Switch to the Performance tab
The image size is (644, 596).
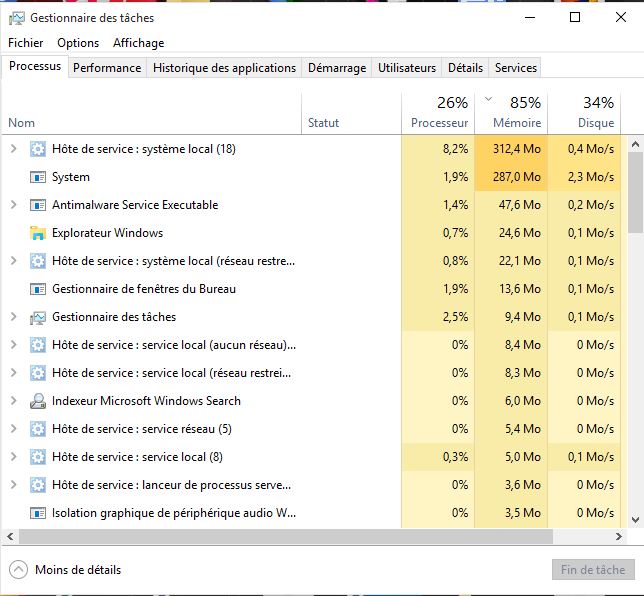[x=107, y=68]
